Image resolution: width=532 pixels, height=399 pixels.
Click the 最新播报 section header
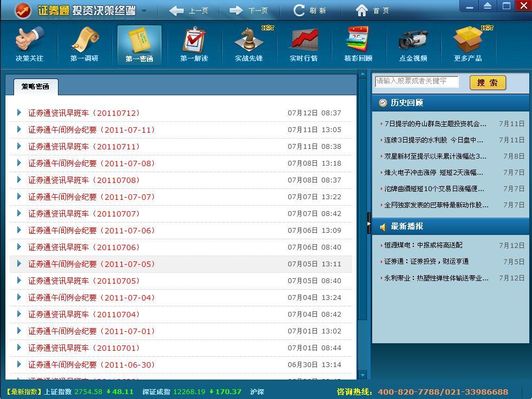tap(451, 226)
